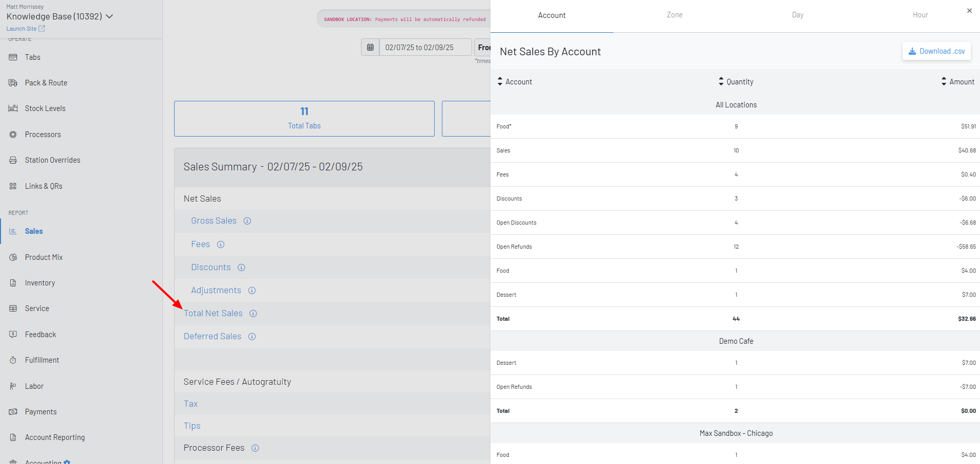
Task: Click info icon beside Total Net Sales
Action: (x=253, y=314)
